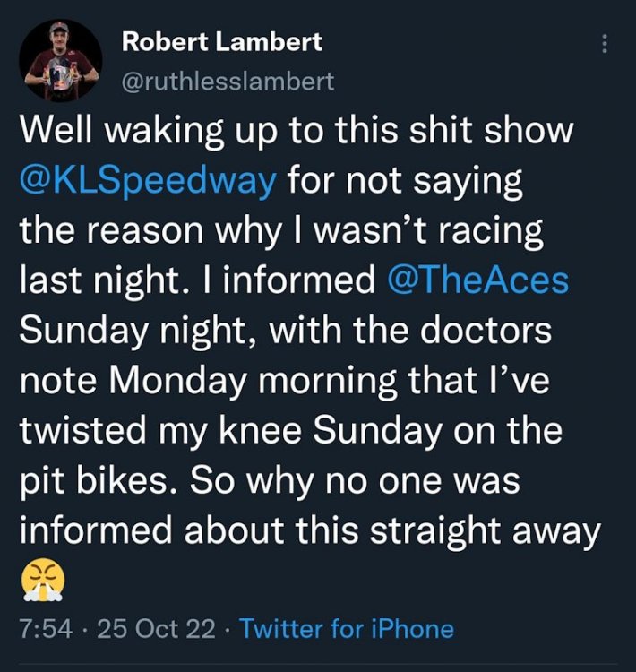Open the @TheAces mention

pyautogui.click(x=477, y=280)
